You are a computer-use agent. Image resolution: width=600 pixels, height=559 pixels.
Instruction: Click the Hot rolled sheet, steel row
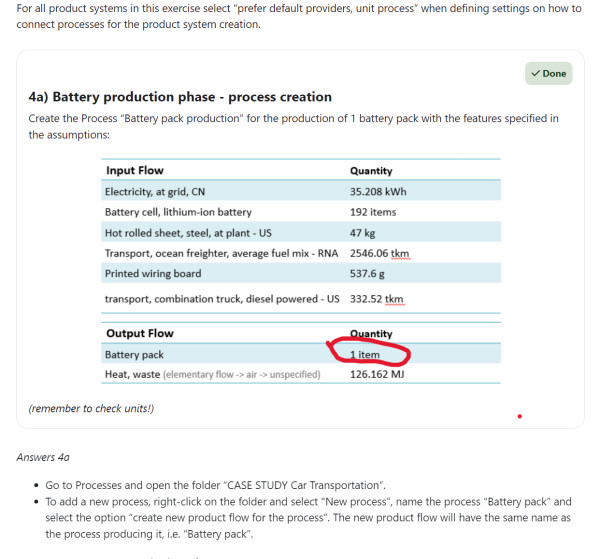[x=173, y=232]
